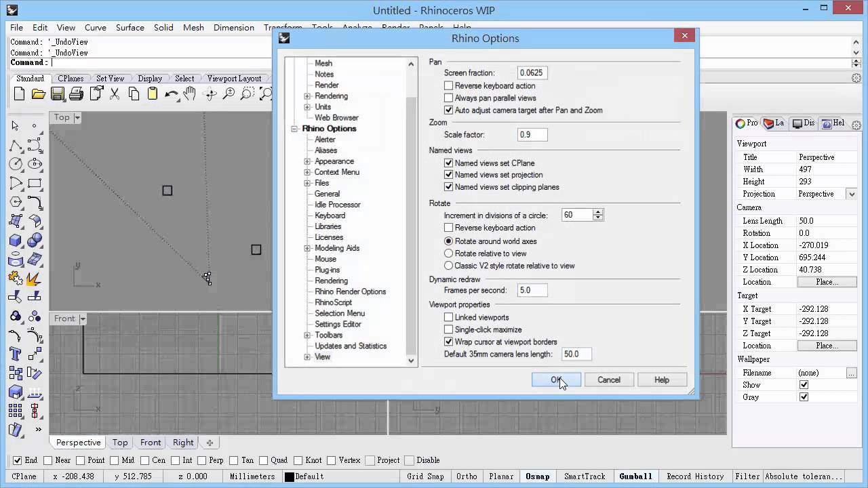Viewport: 868px width, 488px height.
Task: Select Rotate relative to view option
Action: point(448,253)
